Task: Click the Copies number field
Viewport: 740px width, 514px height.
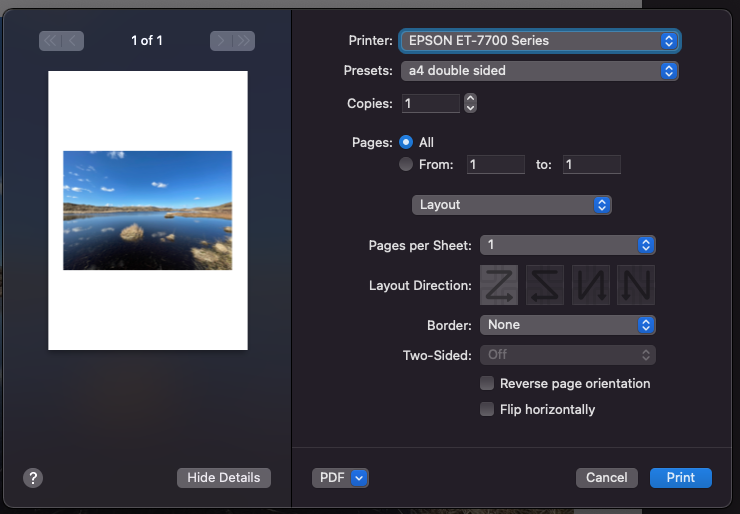Action: point(430,103)
